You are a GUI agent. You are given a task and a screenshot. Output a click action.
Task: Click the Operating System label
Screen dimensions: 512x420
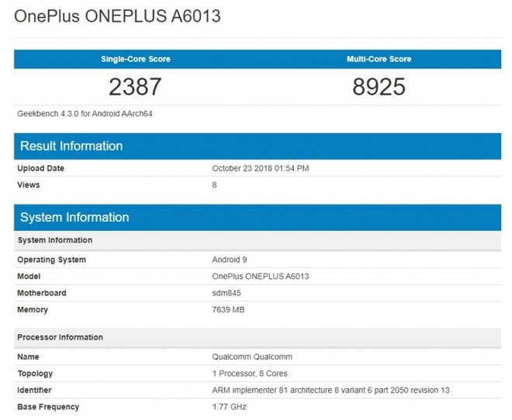coord(52,260)
